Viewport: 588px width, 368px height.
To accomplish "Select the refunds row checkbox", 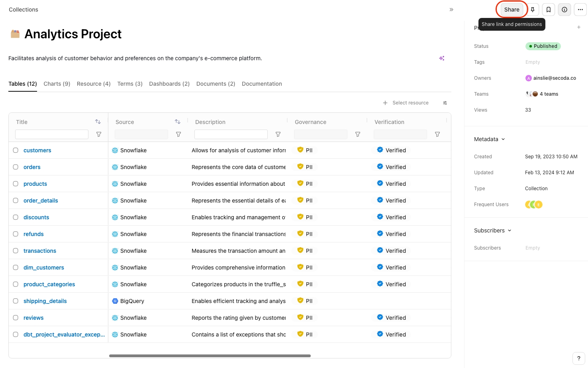I will 16,234.
